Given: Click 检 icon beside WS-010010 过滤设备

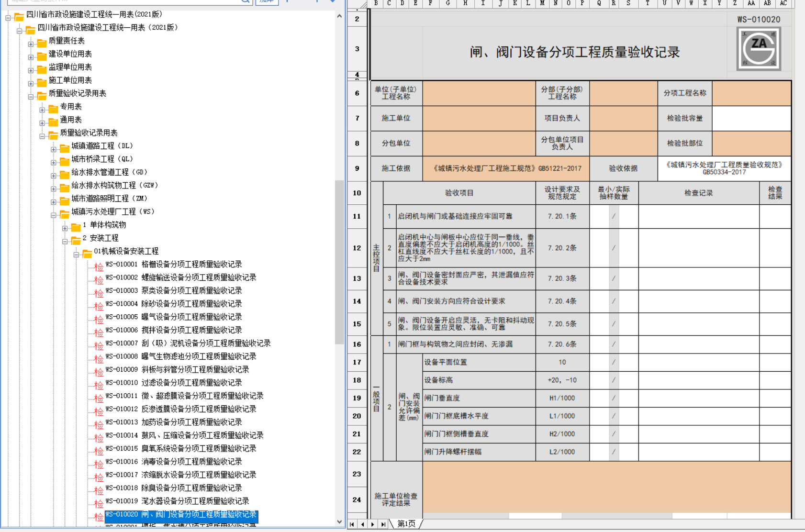Looking at the screenshot, I should [99, 385].
